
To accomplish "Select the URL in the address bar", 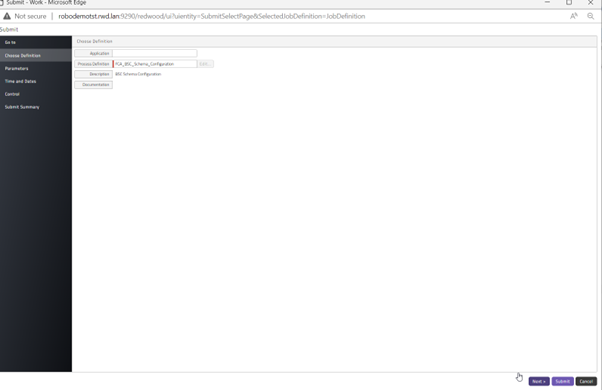I will tap(212, 16).
